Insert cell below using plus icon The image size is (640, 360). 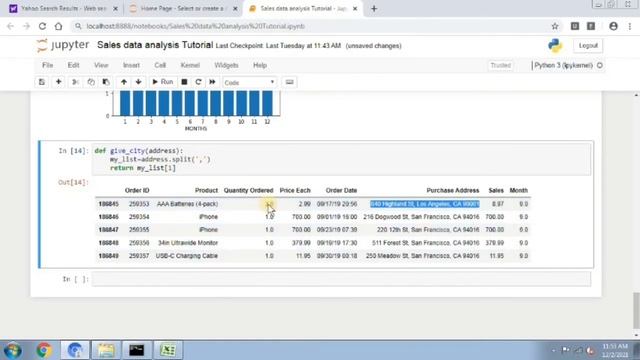[x=58, y=82]
